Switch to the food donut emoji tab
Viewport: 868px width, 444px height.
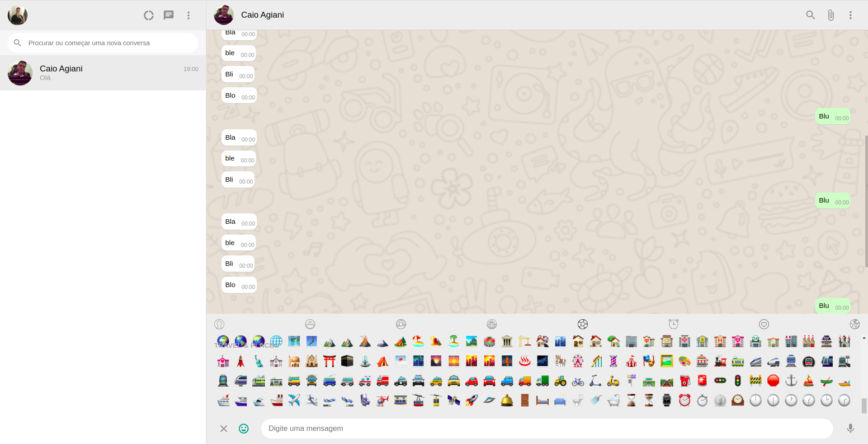click(401, 324)
